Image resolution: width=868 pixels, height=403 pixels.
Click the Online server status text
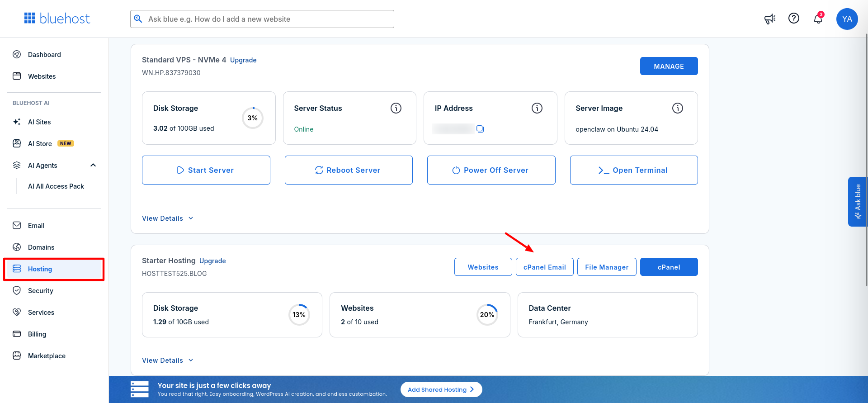click(x=304, y=129)
